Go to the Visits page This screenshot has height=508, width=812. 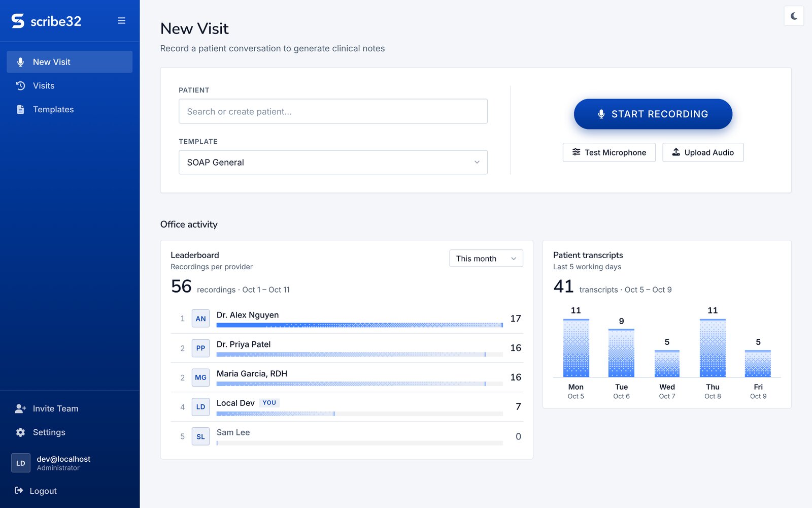[70, 86]
